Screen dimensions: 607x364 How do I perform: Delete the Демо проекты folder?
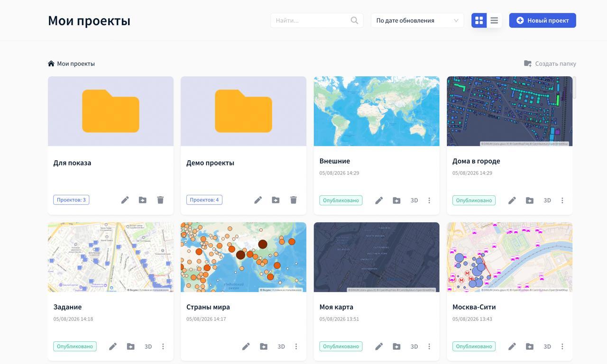[x=294, y=200]
